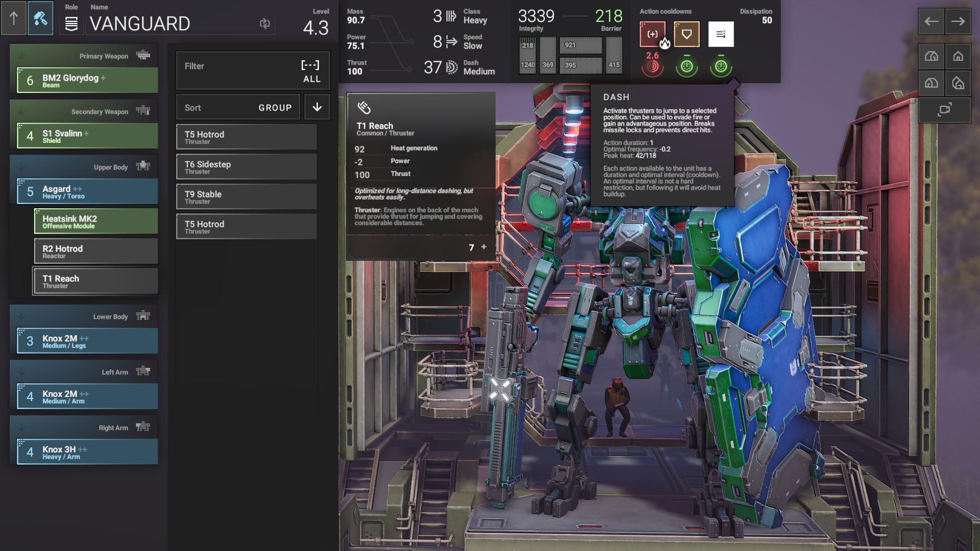Toggle the Filter ALL setting
Screen dimensions: 980x551
tap(253, 71)
